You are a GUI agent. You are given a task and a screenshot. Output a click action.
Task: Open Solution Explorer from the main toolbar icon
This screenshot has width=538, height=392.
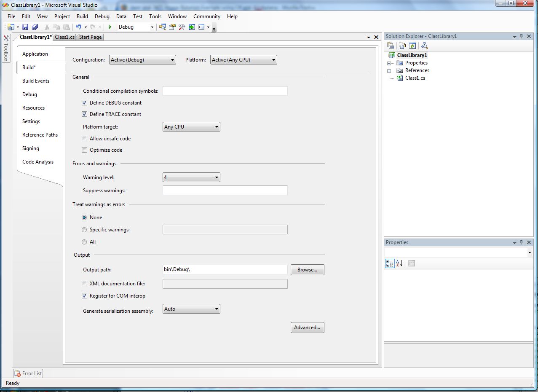click(163, 27)
